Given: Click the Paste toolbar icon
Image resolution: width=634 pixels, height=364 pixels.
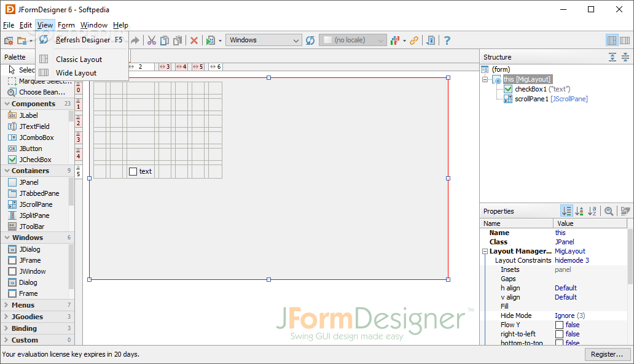Looking at the screenshot, I should [178, 41].
